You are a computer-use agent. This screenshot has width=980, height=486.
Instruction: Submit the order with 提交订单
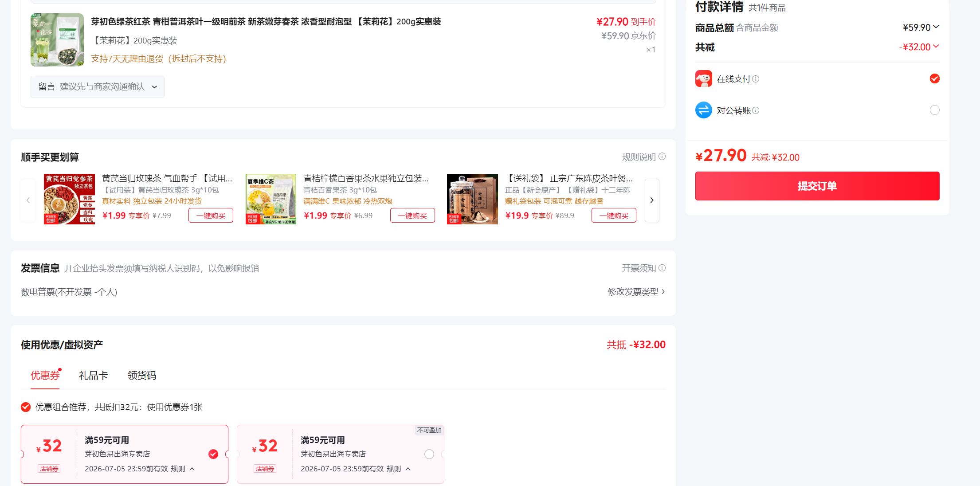(817, 186)
